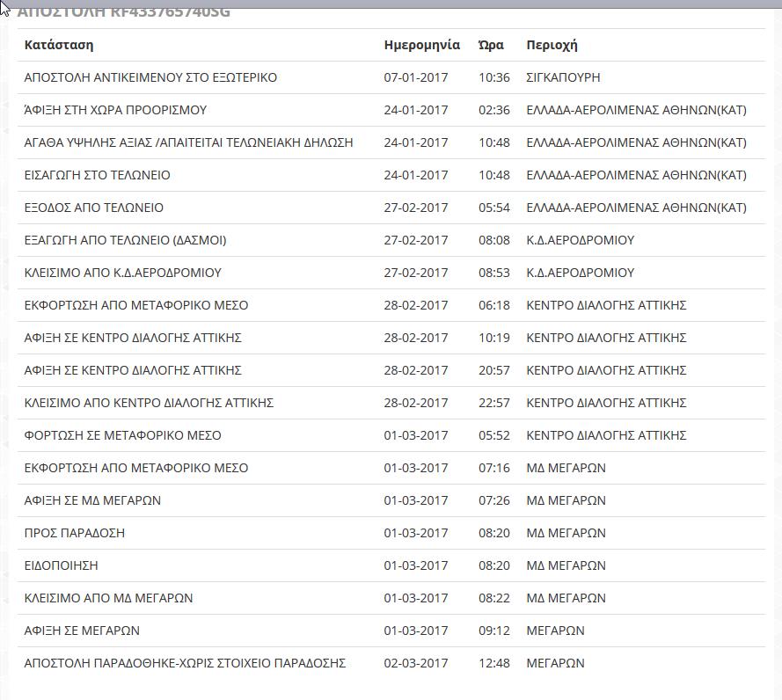Viewport: 782px width, 700px height.
Task: Click the 08:53 time cell
Action: 493,273
